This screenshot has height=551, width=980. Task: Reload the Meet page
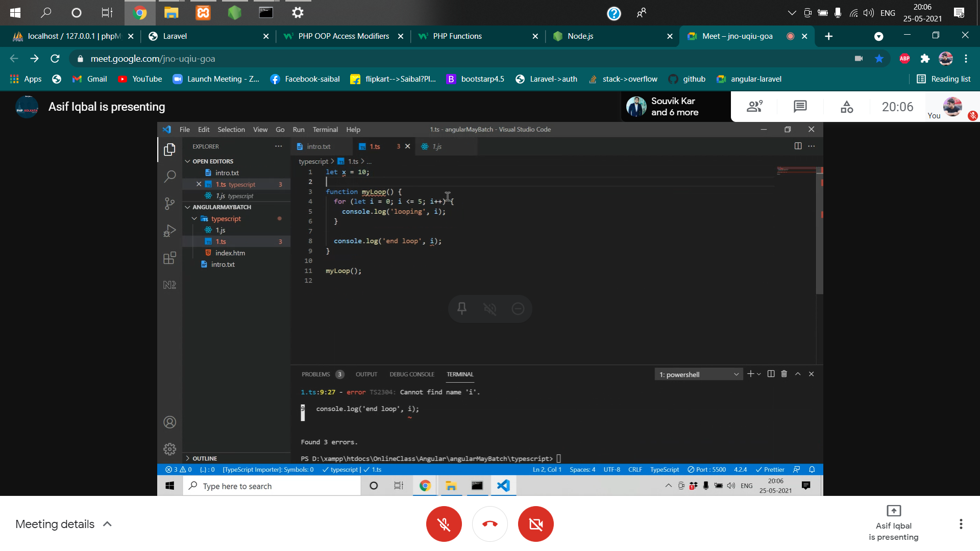pyautogui.click(x=55, y=59)
